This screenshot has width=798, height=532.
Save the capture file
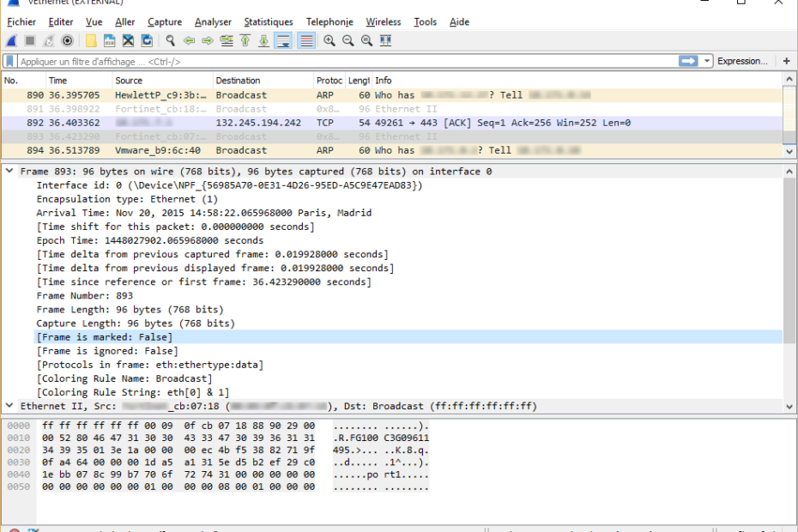click(110, 40)
